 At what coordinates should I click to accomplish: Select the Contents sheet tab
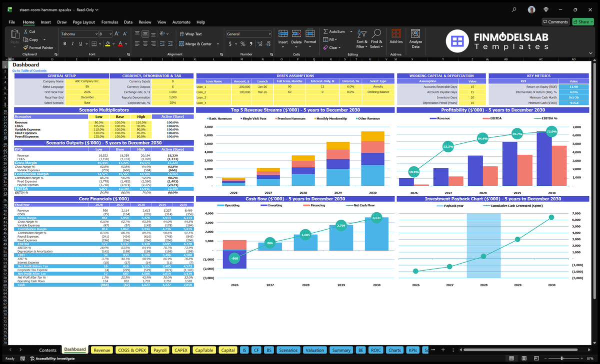point(48,350)
